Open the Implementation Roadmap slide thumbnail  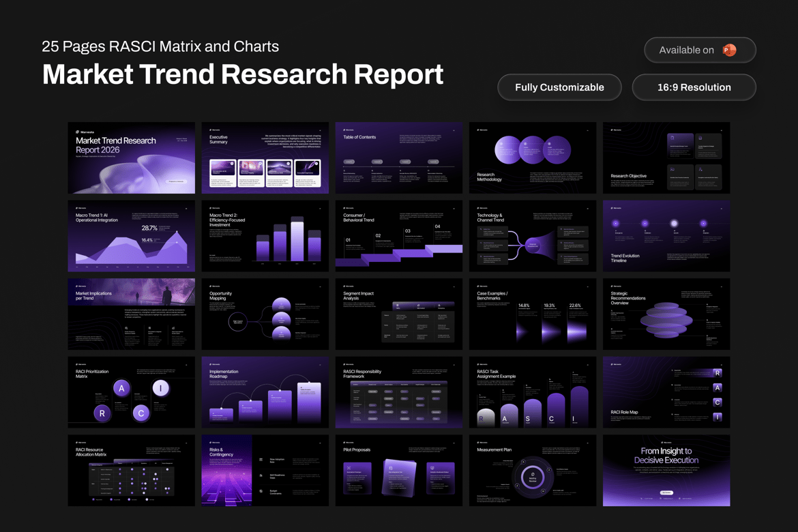pyautogui.click(x=265, y=392)
